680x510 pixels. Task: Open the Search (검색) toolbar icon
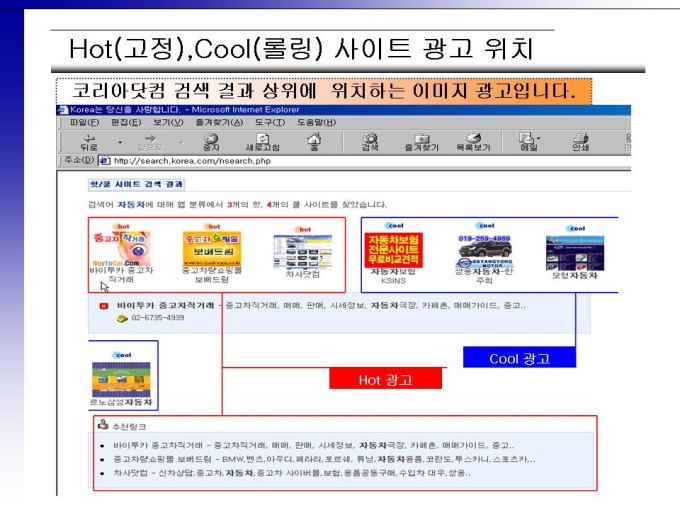click(370, 142)
